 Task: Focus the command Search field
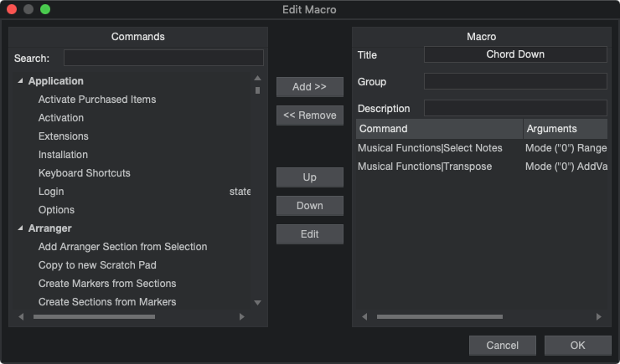pyautogui.click(x=163, y=58)
